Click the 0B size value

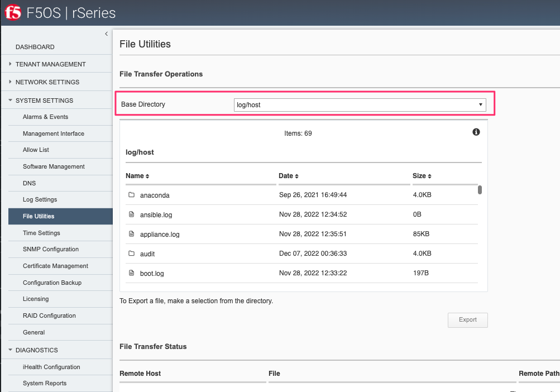(417, 214)
